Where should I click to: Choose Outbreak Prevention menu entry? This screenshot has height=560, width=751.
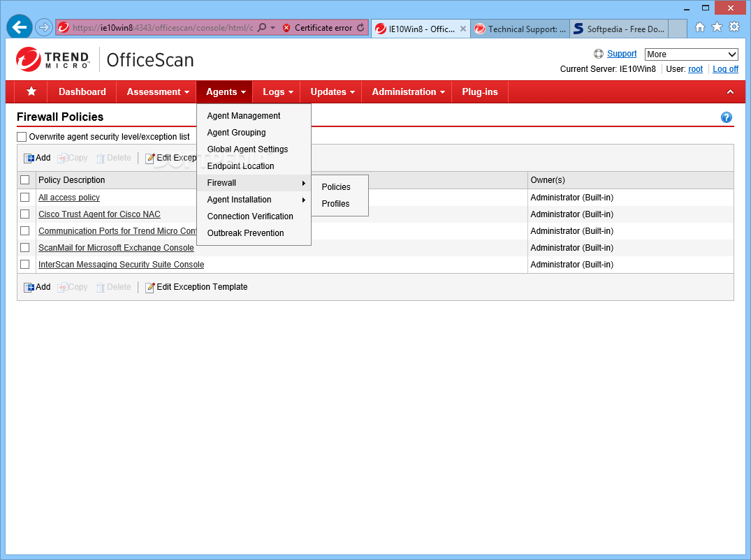(254, 233)
